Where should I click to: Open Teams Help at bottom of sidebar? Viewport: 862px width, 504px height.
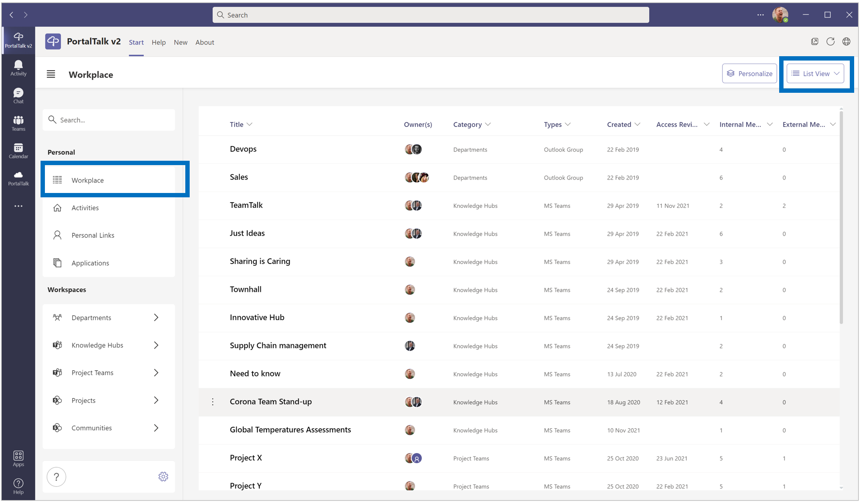pyautogui.click(x=18, y=486)
